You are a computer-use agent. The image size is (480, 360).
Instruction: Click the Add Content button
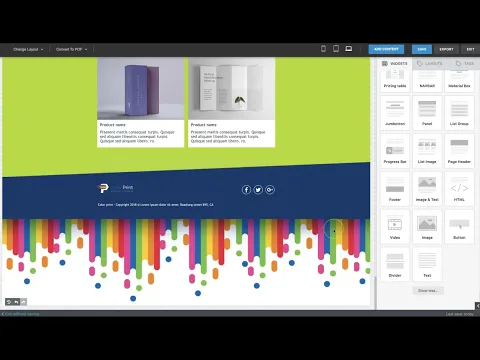[x=386, y=49]
